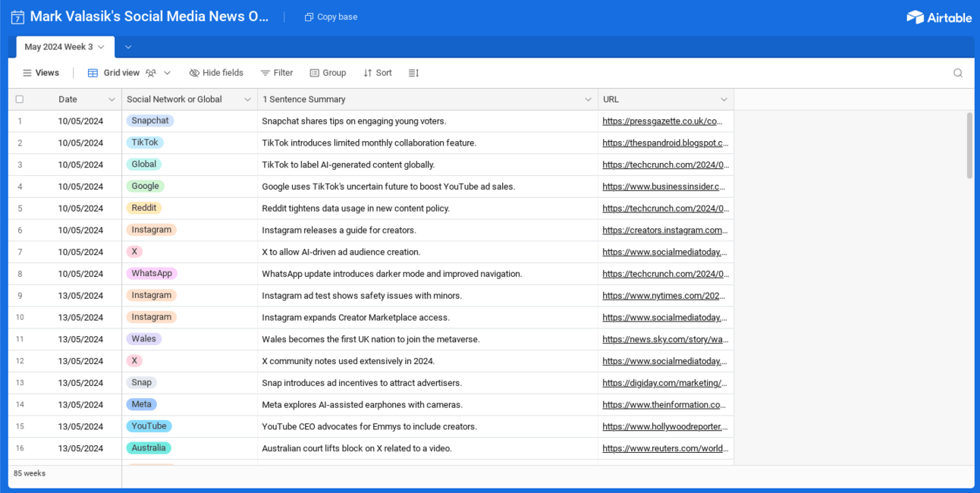
Task: Open URL column header dropdown
Action: (x=724, y=99)
